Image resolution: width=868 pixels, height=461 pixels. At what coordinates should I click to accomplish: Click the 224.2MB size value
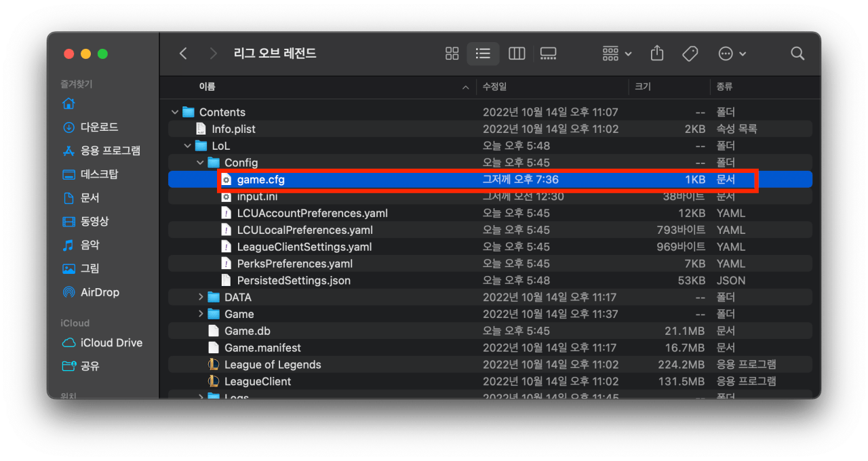pyautogui.click(x=682, y=365)
